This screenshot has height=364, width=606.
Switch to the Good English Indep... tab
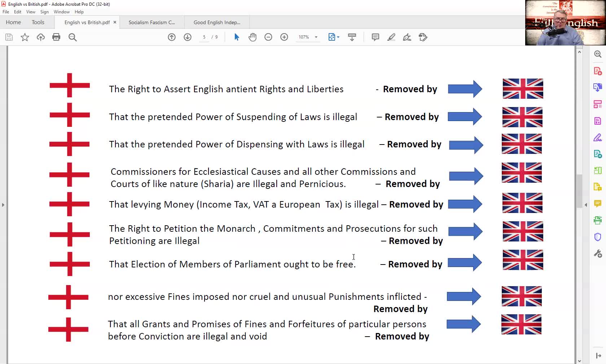point(217,22)
